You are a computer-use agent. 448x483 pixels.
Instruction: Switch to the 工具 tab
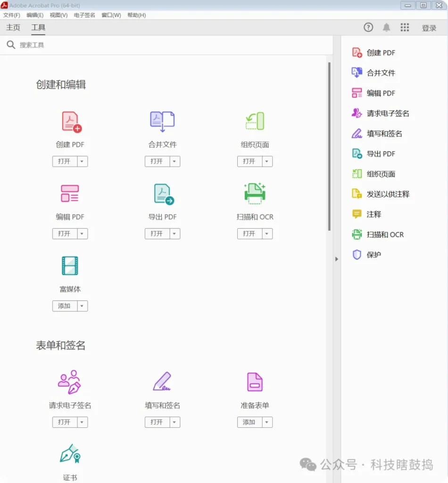tap(38, 27)
